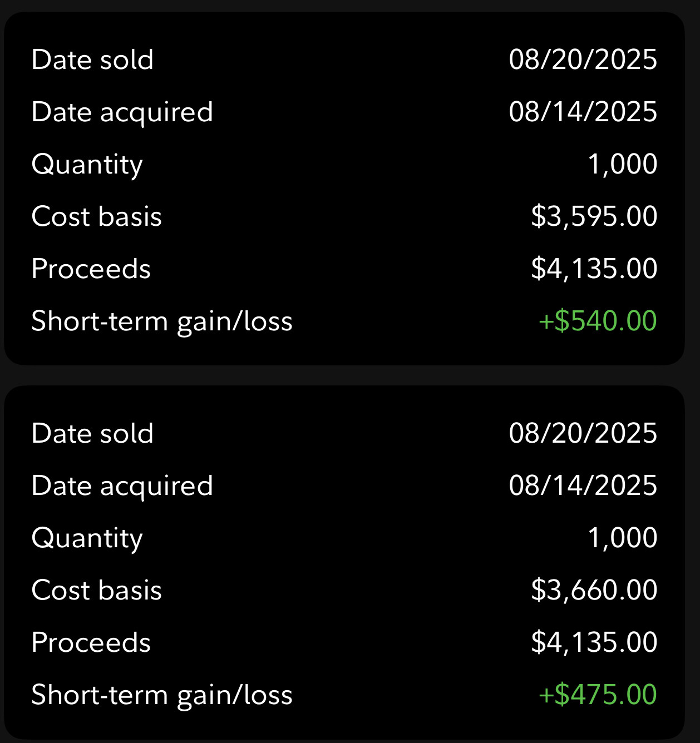Screen dimensions: 700x743
Task: Select bottom card's 08/14/2025 acquired date
Action: tap(583, 486)
